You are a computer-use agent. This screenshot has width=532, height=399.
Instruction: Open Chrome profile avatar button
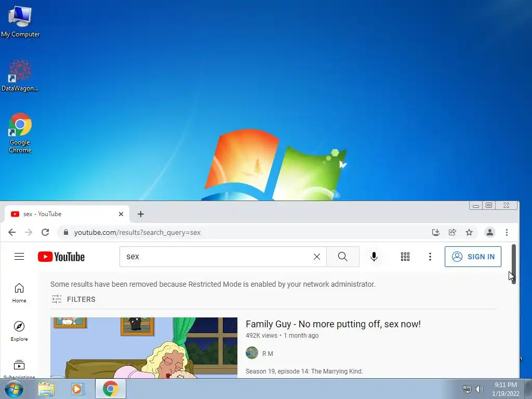(x=489, y=232)
